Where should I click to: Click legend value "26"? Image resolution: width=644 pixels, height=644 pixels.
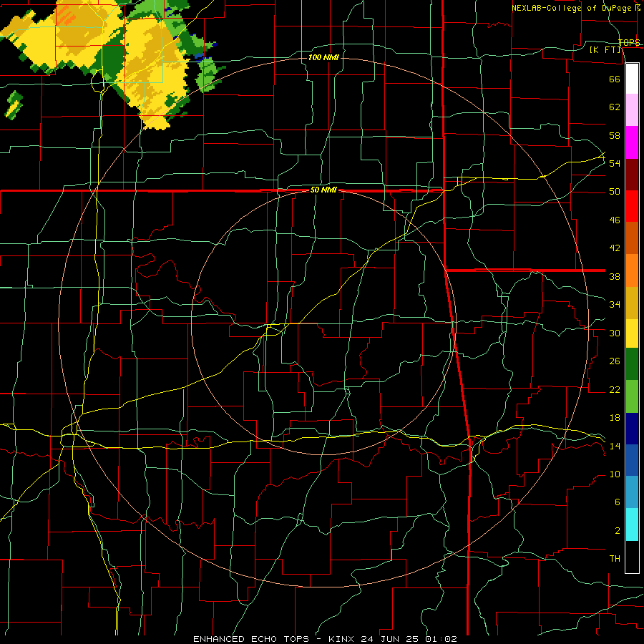615,361
